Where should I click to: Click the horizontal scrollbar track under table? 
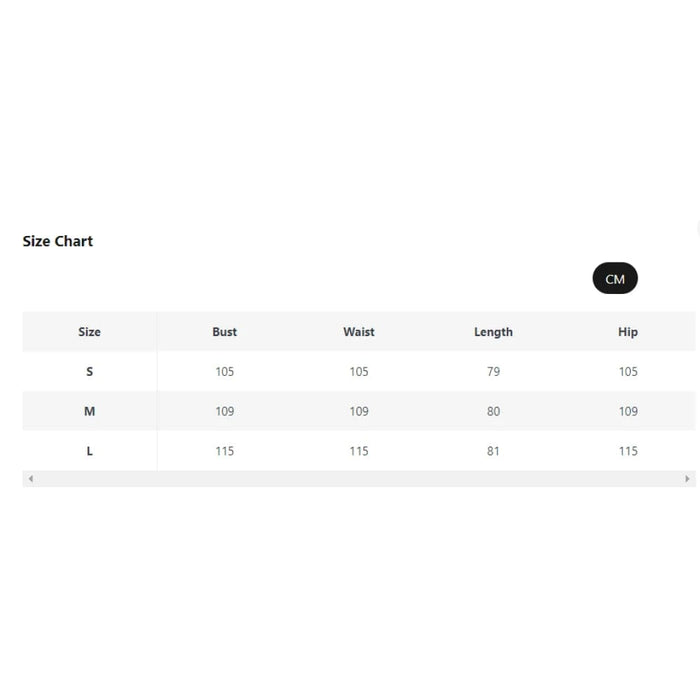(x=358, y=479)
